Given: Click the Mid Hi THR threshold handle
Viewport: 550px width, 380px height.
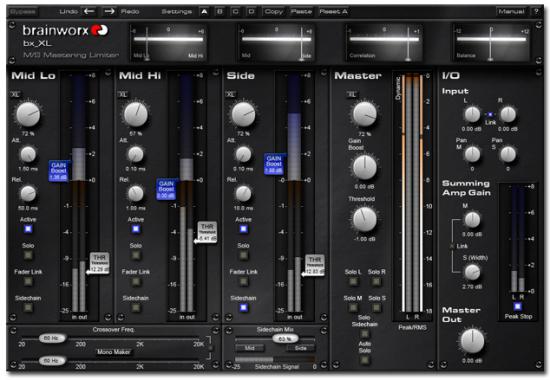Looking at the screenshot, I should pyautogui.click(x=206, y=232).
